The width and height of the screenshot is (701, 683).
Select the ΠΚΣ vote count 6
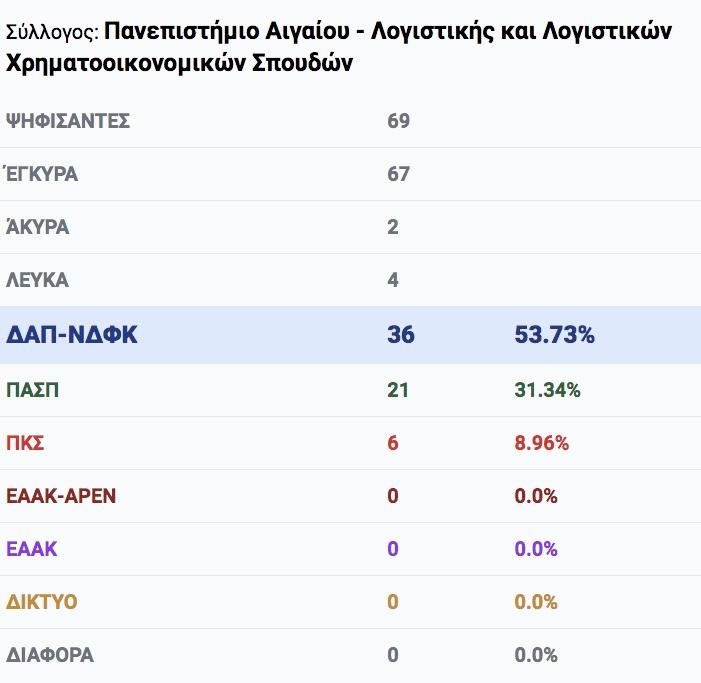point(393,443)
